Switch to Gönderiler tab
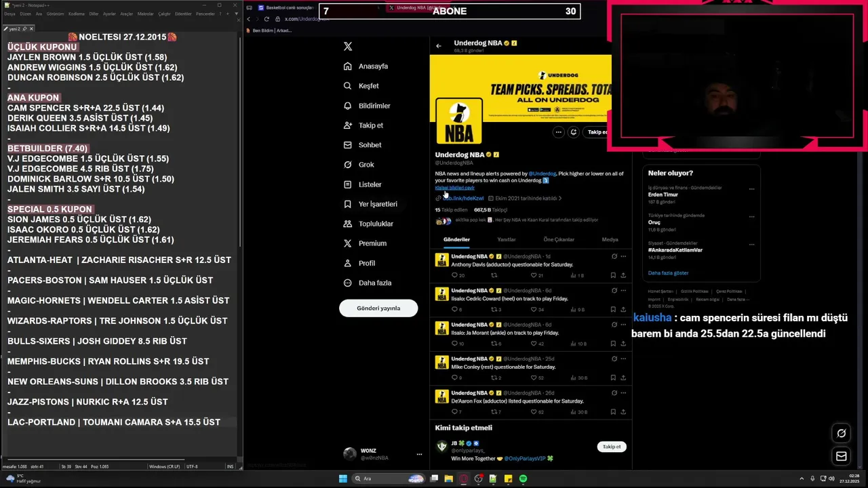This screenshot has width=868, height=488. [x=456, y=239]
